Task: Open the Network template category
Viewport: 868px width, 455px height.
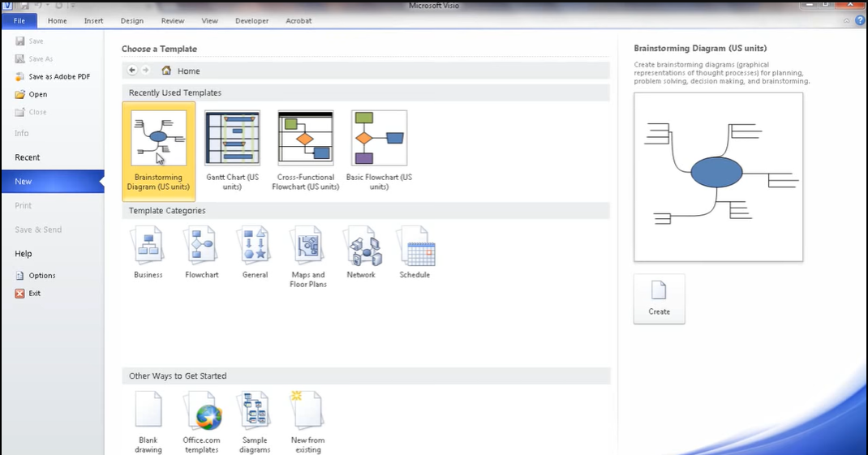Action: pos(361,252)
